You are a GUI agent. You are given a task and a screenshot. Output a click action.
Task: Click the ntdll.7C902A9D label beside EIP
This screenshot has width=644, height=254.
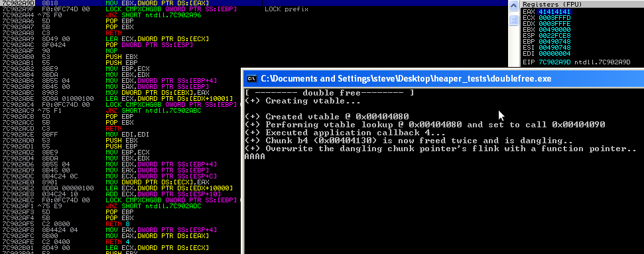602,62
